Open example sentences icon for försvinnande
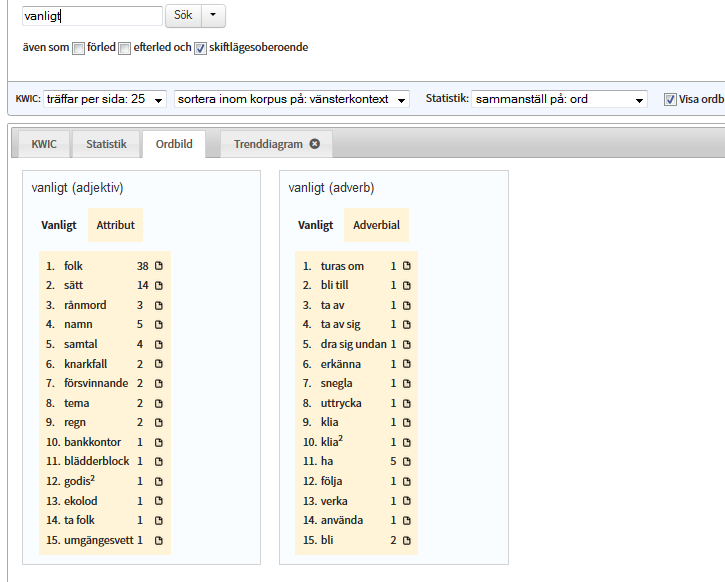Screen dimensions: 725x582 point(159,383)
